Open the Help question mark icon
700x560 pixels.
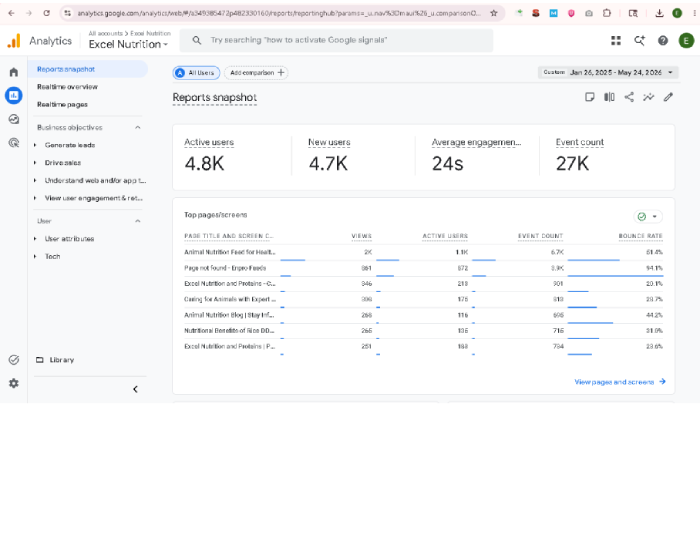[663, 41]
